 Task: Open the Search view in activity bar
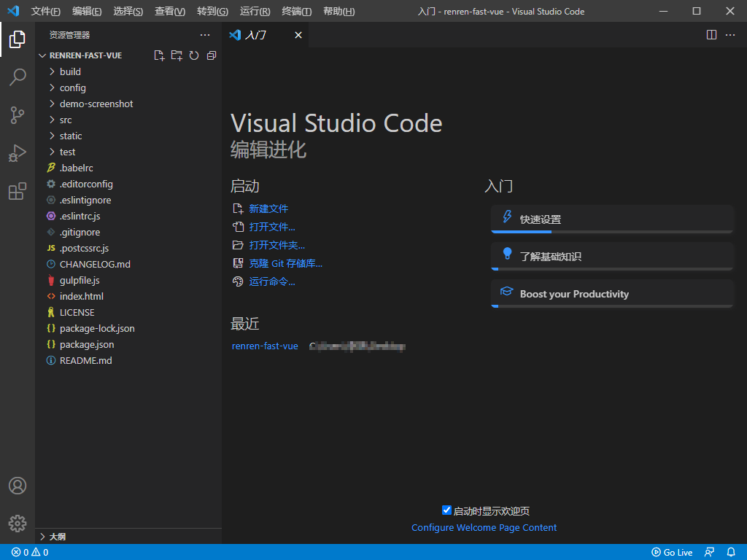click(x=18, y=77)
